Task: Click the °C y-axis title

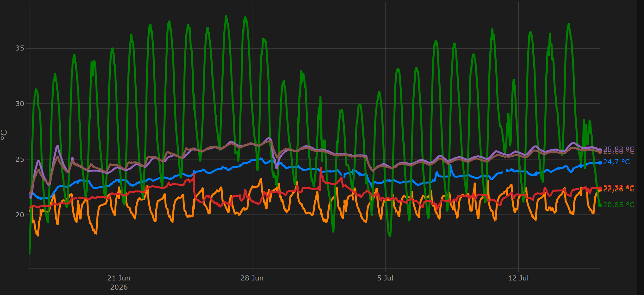Action: 4,135
